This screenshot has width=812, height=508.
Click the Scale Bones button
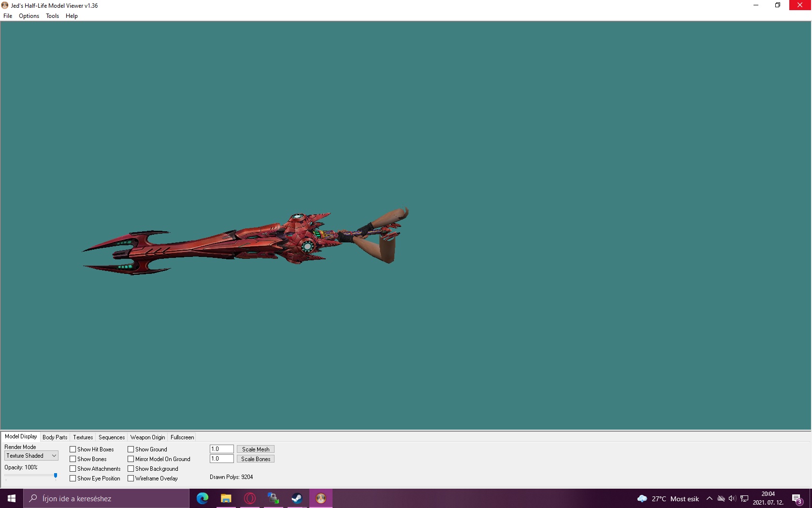[256, 459]
